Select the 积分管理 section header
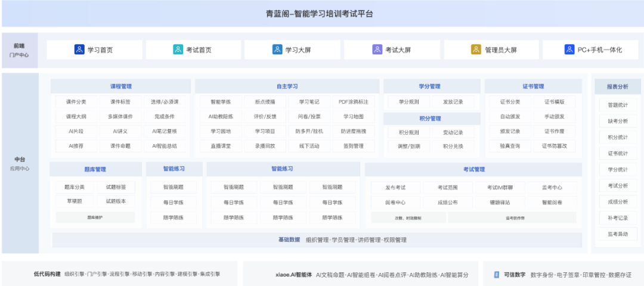Screen dimensions: 644x286 [432, 119]
